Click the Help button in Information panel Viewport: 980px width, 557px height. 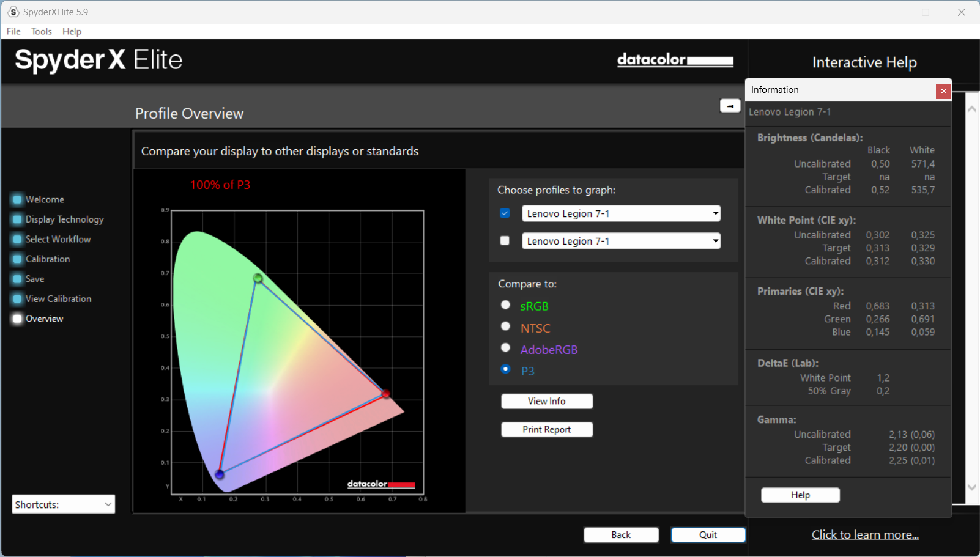click(800, 495)
